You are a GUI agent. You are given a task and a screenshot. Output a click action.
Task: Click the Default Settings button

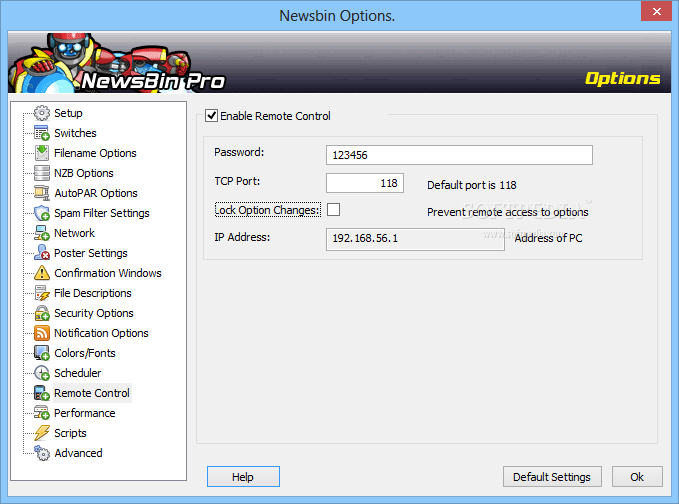point(552,477)
